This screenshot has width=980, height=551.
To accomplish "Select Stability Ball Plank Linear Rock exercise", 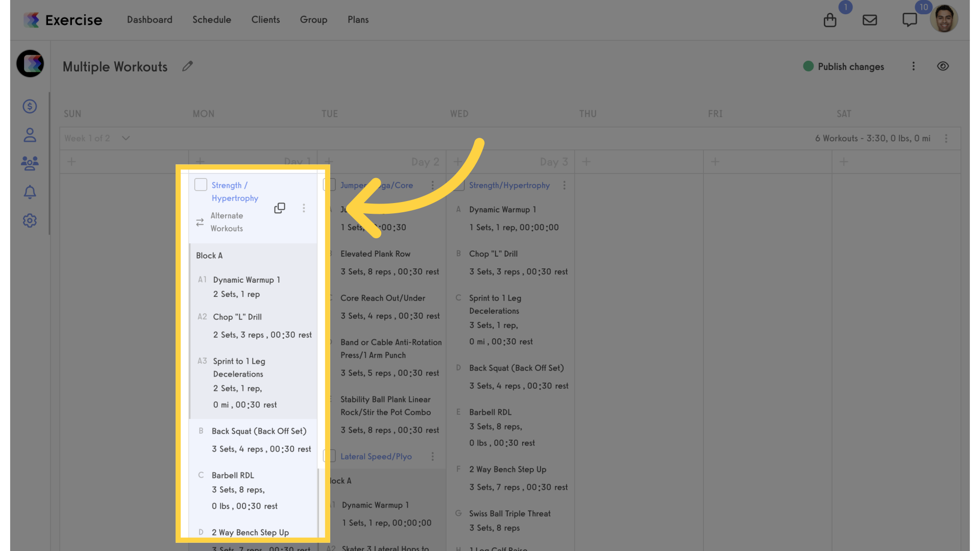I will coord(385,406).
